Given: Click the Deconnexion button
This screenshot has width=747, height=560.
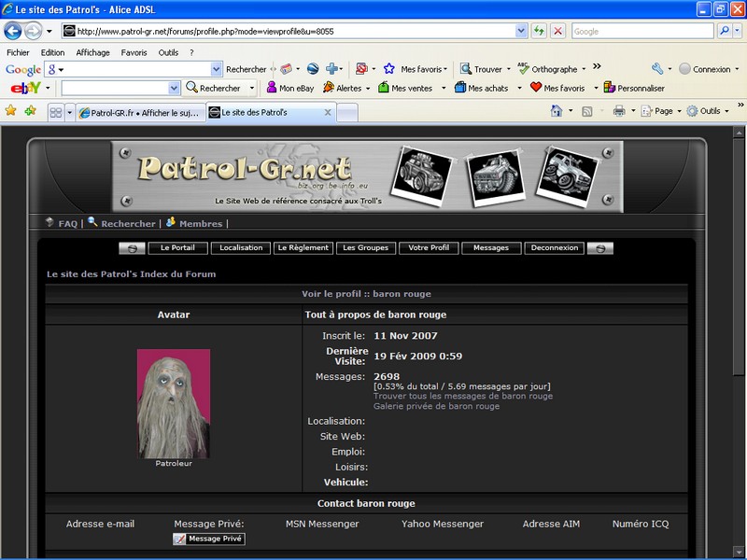Looking at the screenshot, I should click(555, 247).
